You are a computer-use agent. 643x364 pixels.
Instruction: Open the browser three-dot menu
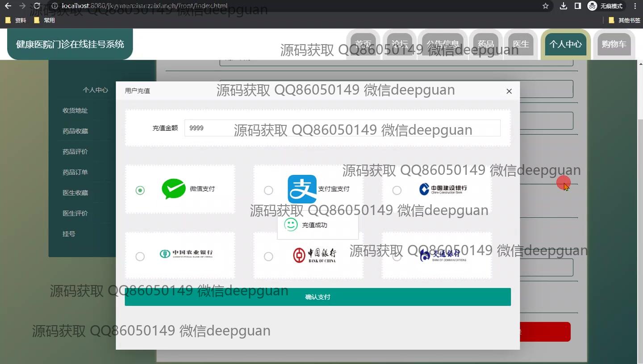click(x=635, y=6)
